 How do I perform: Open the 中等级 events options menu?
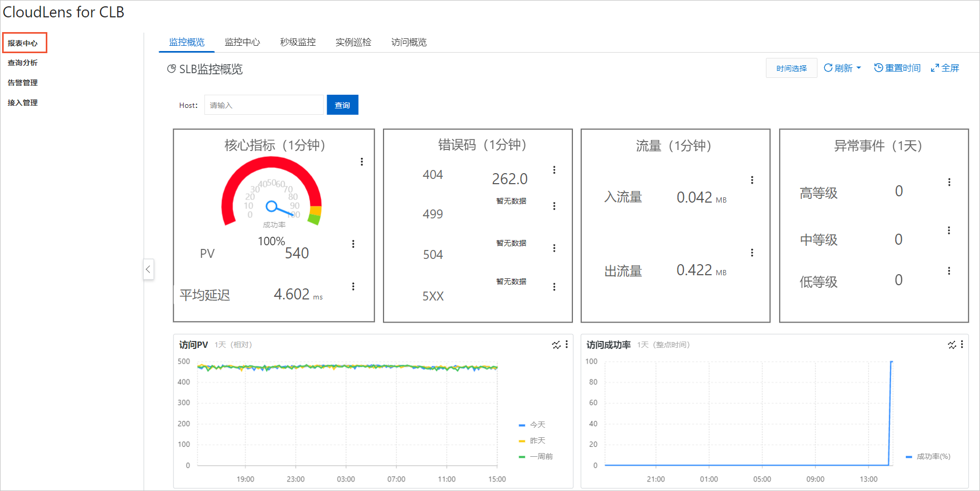point(948,231)
